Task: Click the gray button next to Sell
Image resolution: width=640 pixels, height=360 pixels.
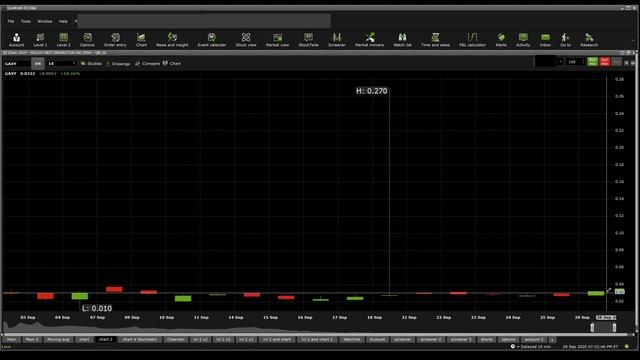Action: [617, 62]
